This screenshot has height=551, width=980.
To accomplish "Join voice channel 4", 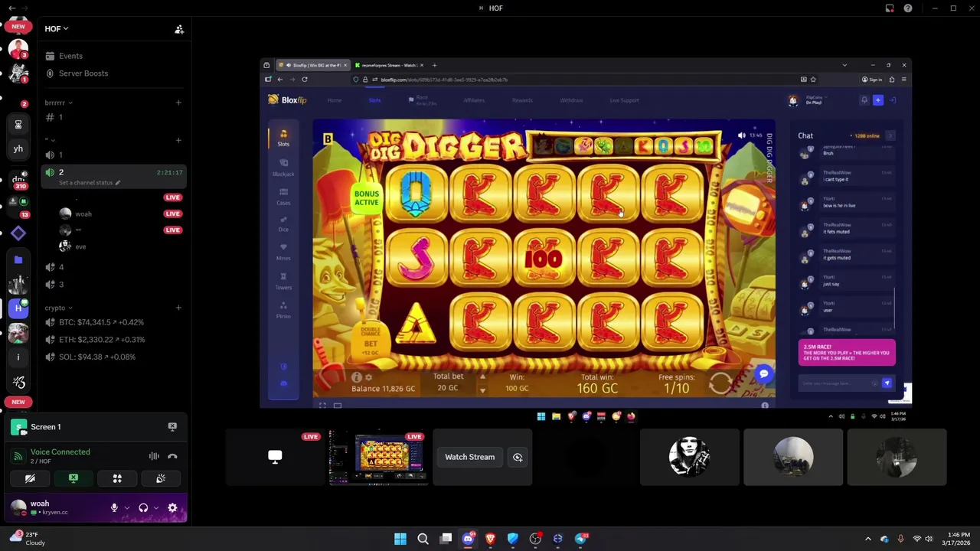I will click(x=114, y=267).
